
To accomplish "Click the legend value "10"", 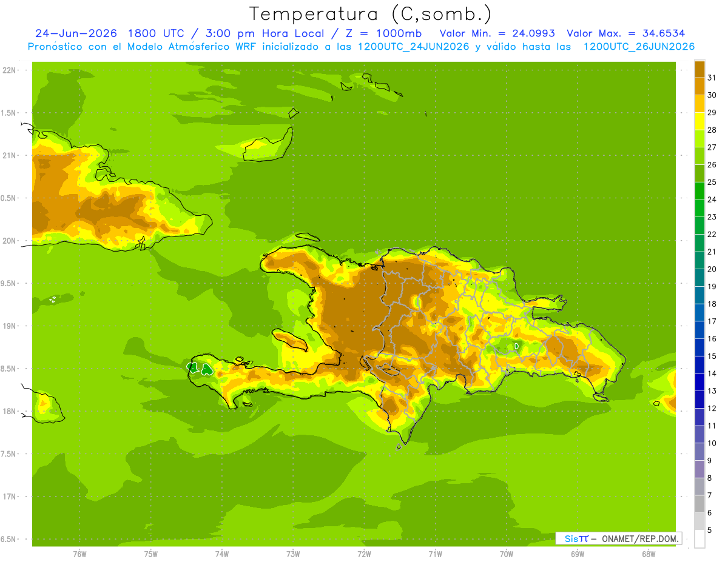I will pyautogui.click(x=712, y=443).
